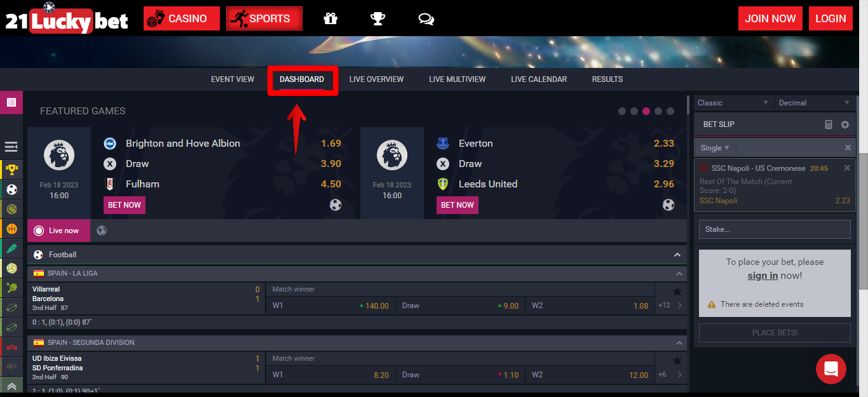Collapse the Spain - Segunda Division section

pos(680,343)
